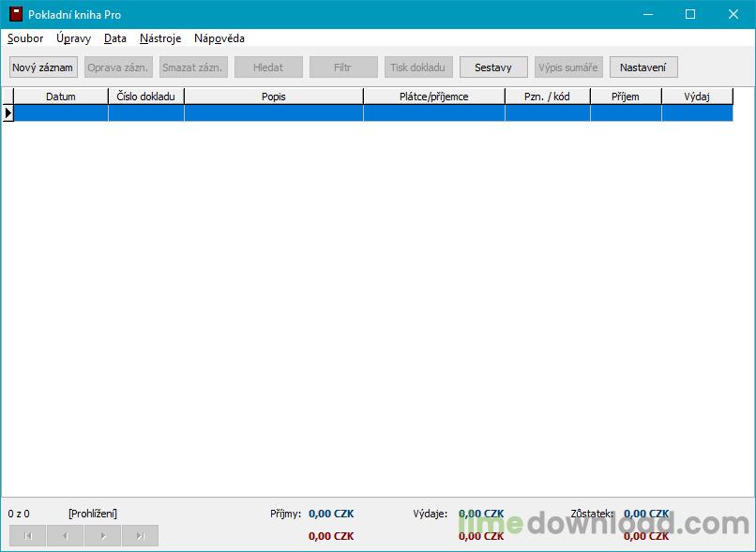
Task: Open Nastavení settings button
Action: (x=643, y=67)
